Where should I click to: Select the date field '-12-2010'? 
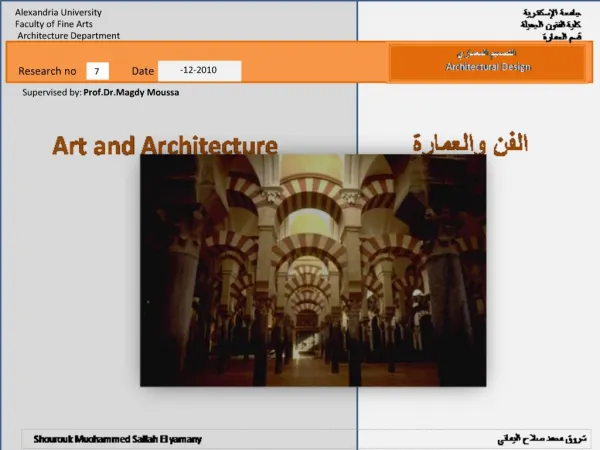[x=199, y=71]
